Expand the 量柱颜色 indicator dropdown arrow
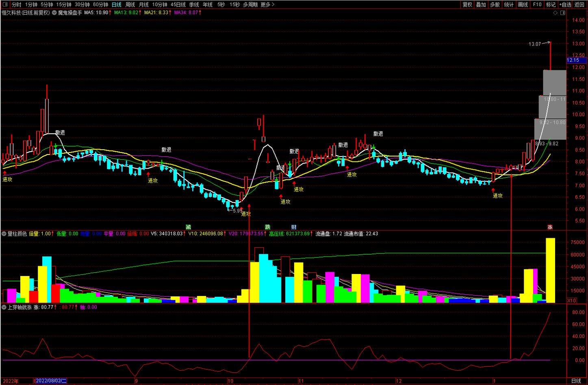Screen dimensions: 588x385 pos(4,234)
